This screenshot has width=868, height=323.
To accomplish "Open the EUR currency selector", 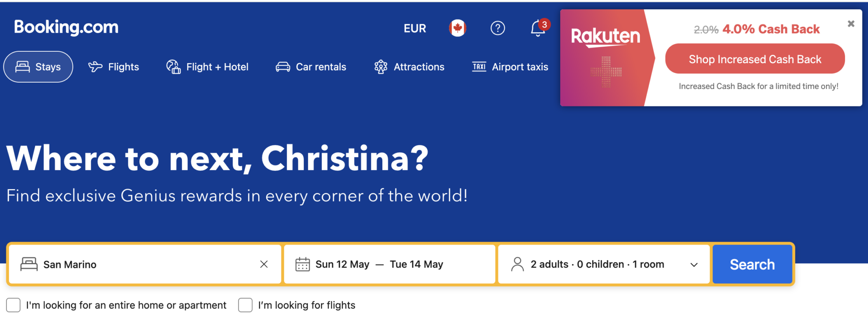I will [415, 28].
